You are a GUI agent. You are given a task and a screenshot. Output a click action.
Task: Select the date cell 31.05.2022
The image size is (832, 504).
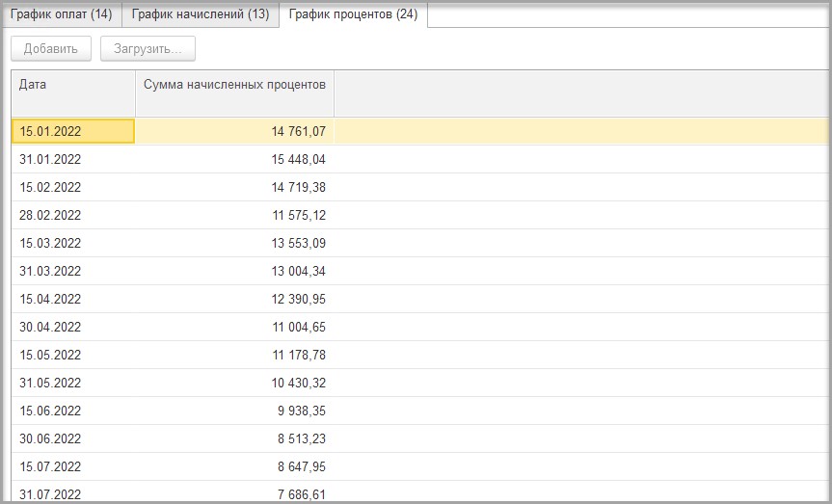pyautogui.click(x=73, y=383)
